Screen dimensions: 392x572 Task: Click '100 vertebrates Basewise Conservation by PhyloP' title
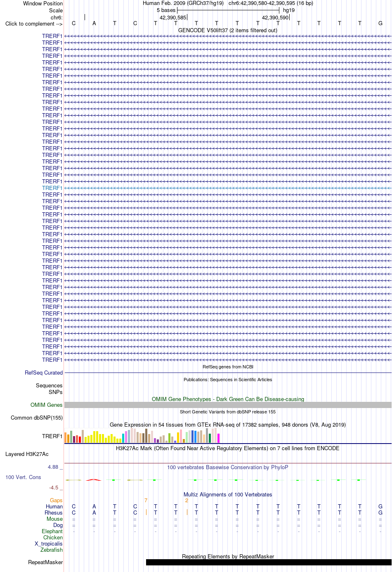pos(228,467)
